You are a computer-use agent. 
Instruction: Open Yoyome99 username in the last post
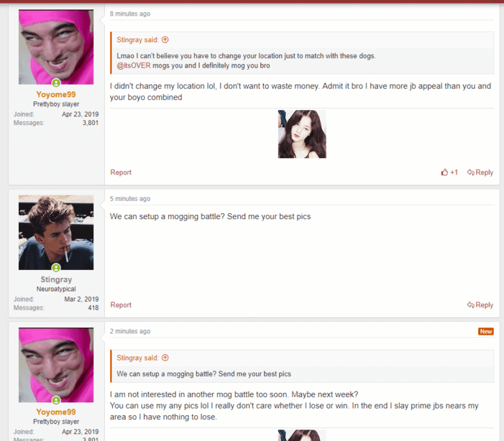point(56,412)
